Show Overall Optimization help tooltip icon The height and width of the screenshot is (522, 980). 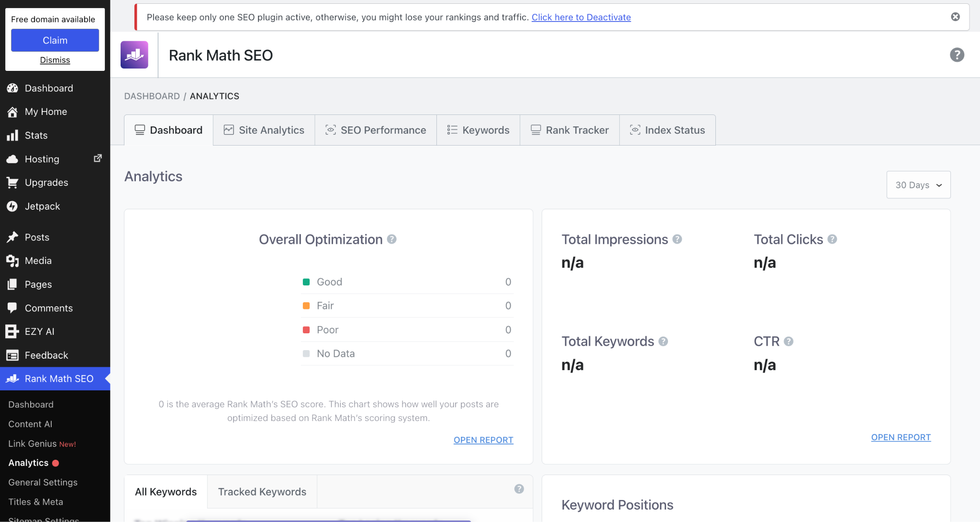(x=391, y=239)
